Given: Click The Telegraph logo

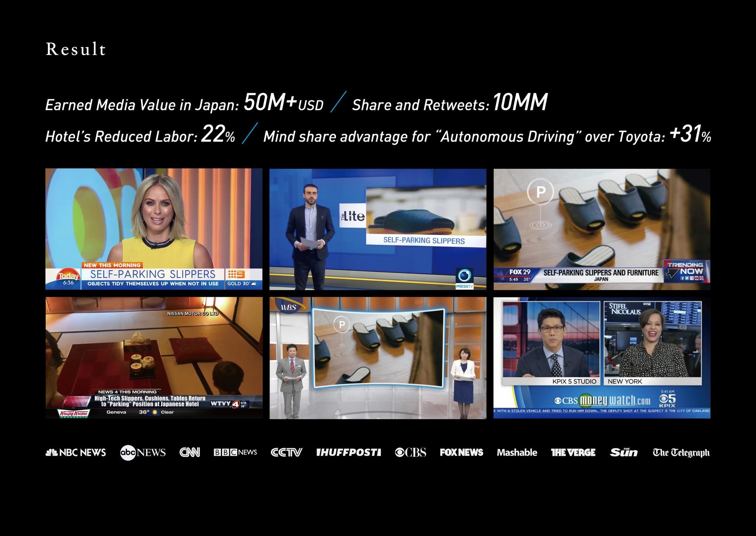Looking at the screenshot, I should click(681, 453).
